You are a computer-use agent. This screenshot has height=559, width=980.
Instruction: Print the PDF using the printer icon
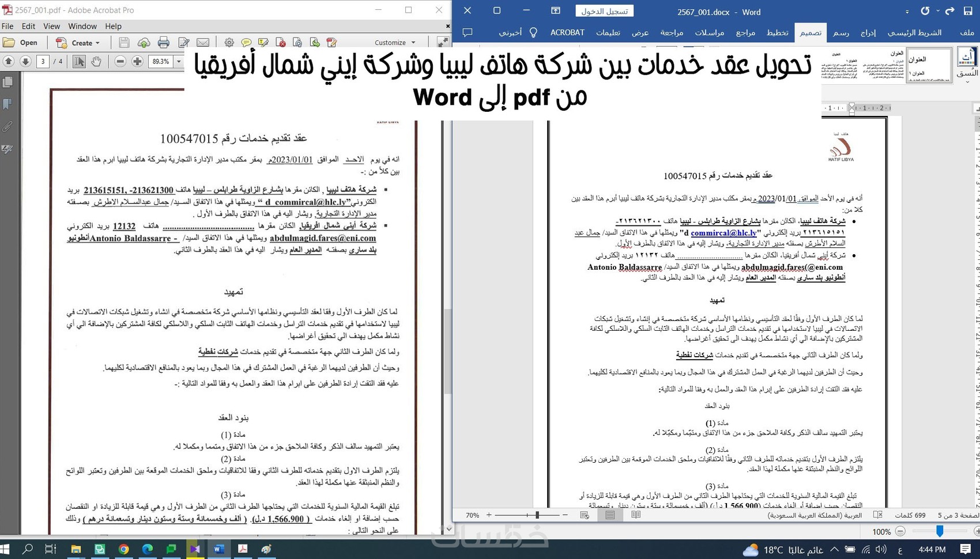pos(164,43)
